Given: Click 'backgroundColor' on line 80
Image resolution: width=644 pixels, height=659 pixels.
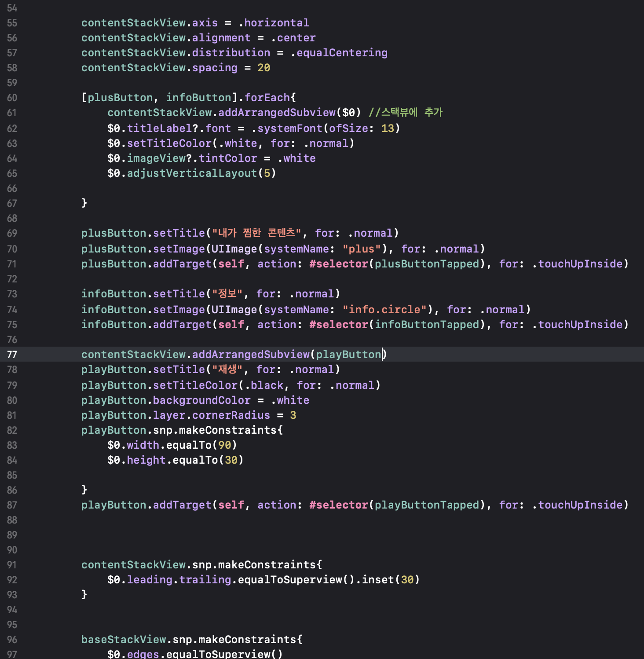Looking at the screenshot, I should pos(201,400).
